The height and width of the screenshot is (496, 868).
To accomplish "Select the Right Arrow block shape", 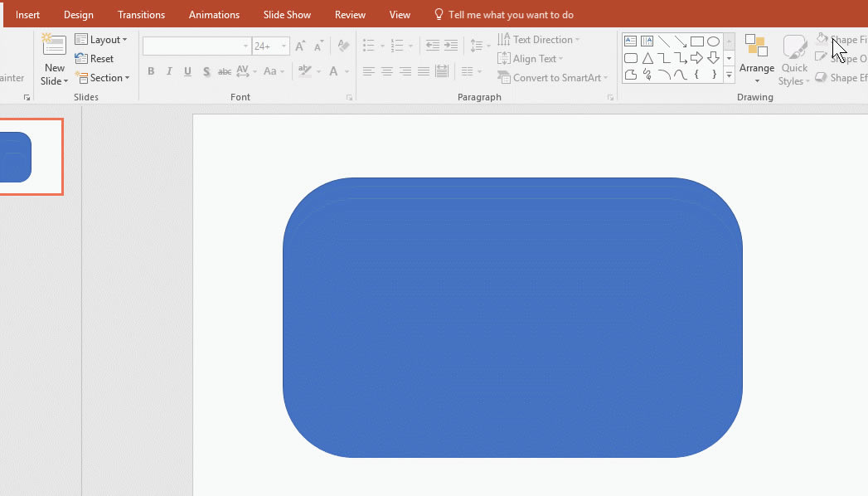I will point(697,57).
